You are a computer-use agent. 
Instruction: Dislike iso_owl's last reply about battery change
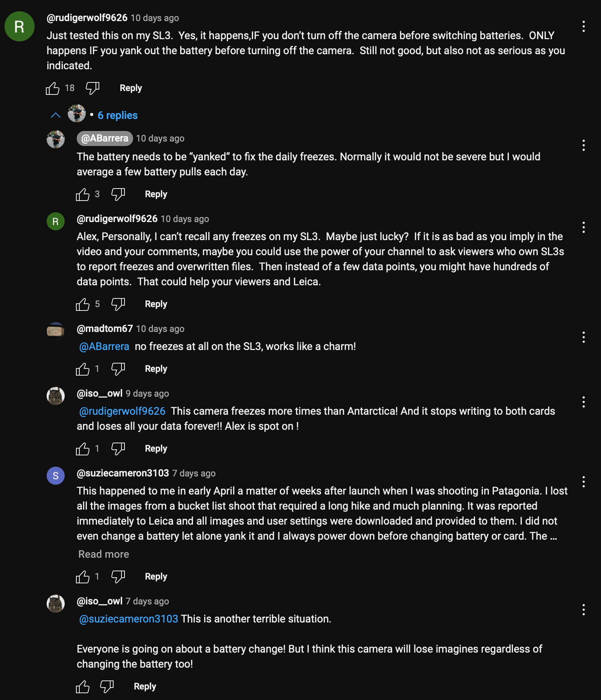[x=107, y=687]
